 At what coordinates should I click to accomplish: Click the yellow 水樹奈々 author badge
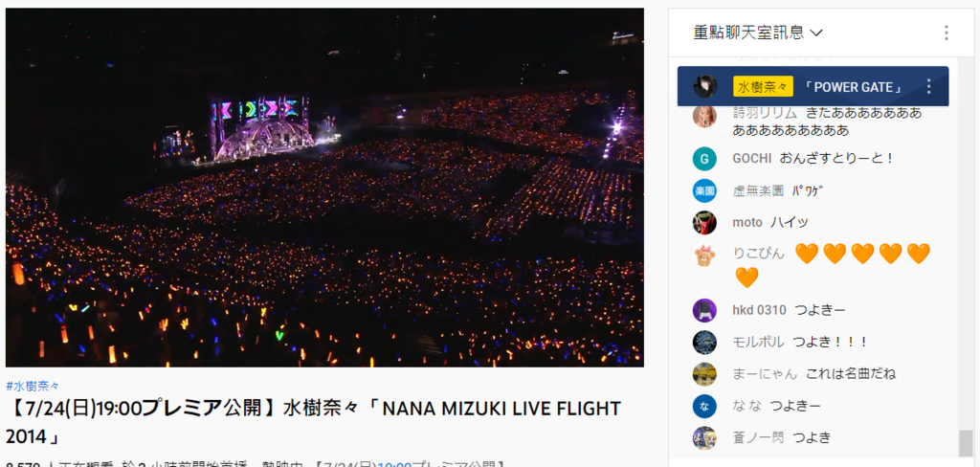pos(763,87)
